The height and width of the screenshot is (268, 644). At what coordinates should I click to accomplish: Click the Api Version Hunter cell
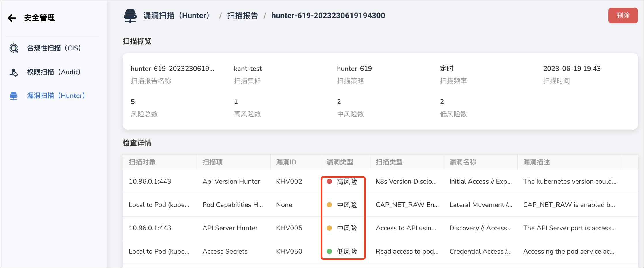click(x=231, y=181)
